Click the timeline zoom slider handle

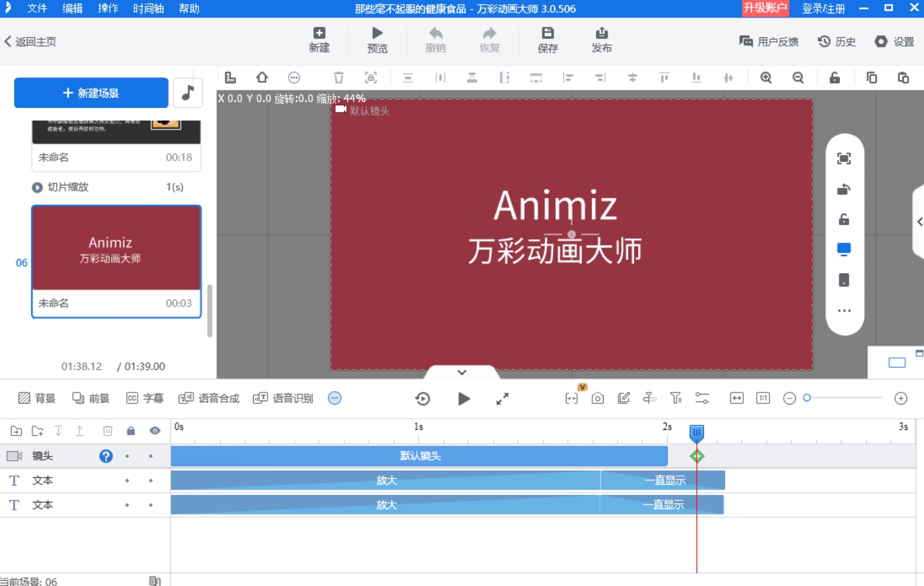[x=807, y=398]
